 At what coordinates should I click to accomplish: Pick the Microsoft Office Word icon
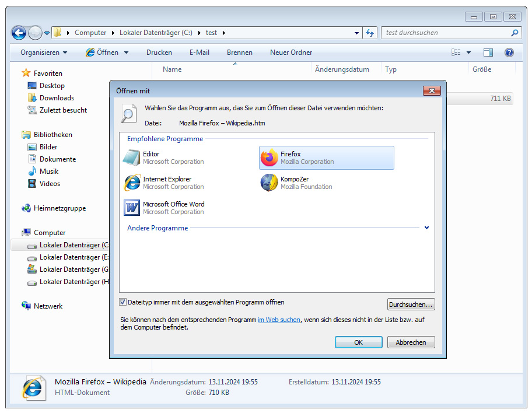point(132,208)
